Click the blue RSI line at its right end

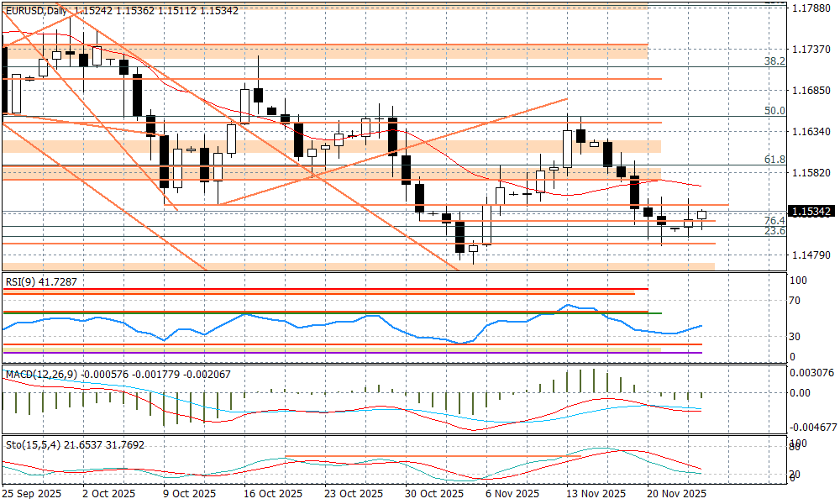(x=701, y=326)
